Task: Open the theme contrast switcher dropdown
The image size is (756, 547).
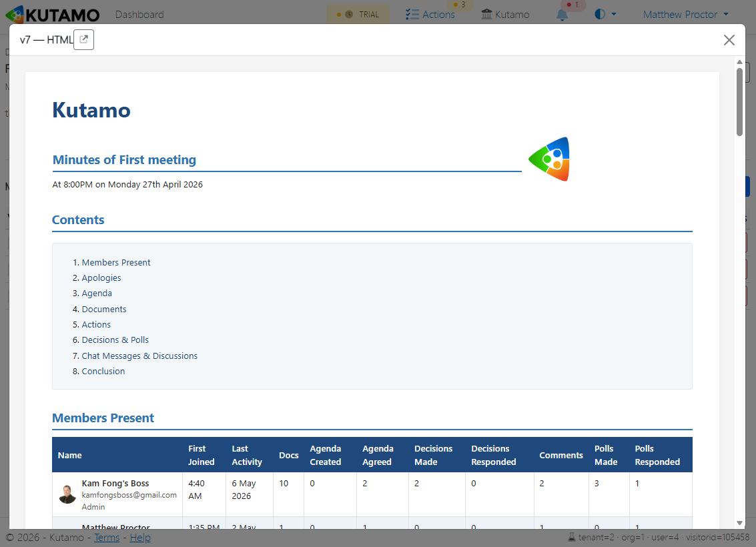Action: click(x=605, y=15)
